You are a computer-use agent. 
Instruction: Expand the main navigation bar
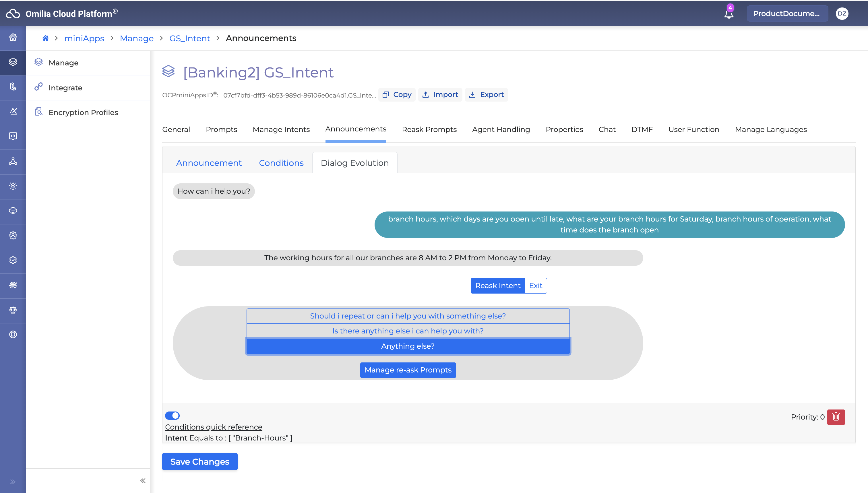click(x=13, y=482)
